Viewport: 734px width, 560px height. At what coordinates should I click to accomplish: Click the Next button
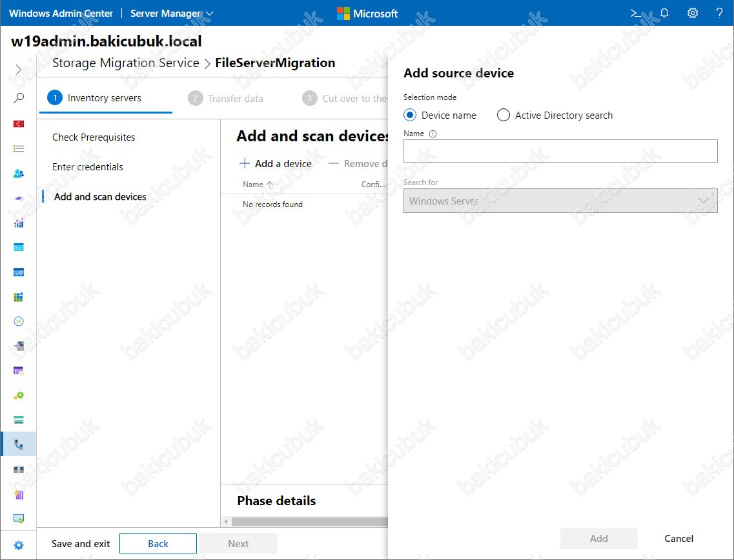(238, 544)
